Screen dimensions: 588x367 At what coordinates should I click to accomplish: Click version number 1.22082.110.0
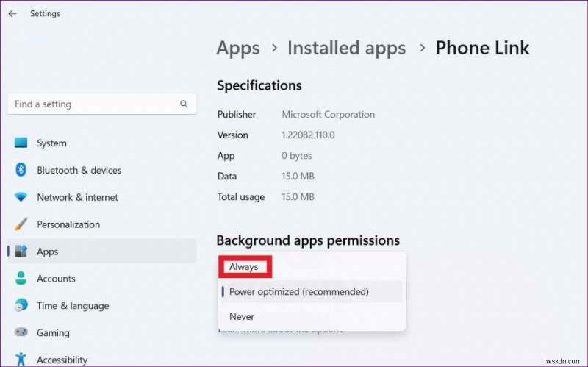click(308, 135)
